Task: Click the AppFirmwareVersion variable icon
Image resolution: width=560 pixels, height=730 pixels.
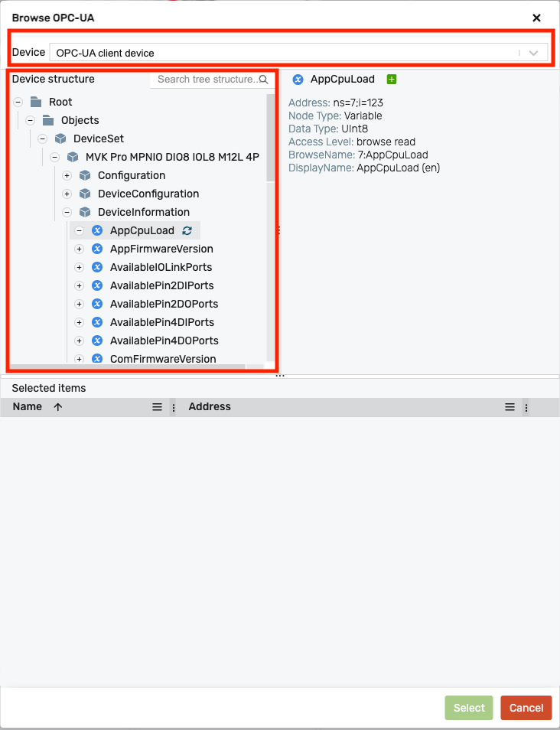Action: [x=97, y=249]
